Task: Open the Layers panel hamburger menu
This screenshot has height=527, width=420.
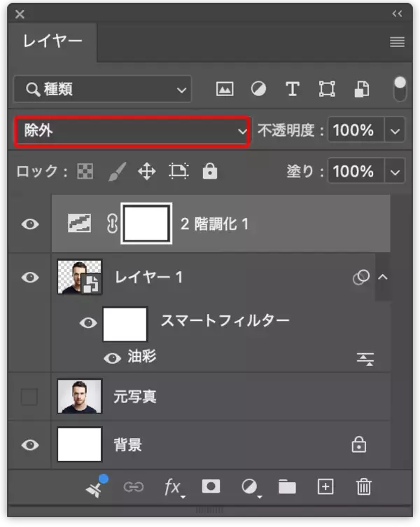Action: pyautogui.click(x=397, y=42)
